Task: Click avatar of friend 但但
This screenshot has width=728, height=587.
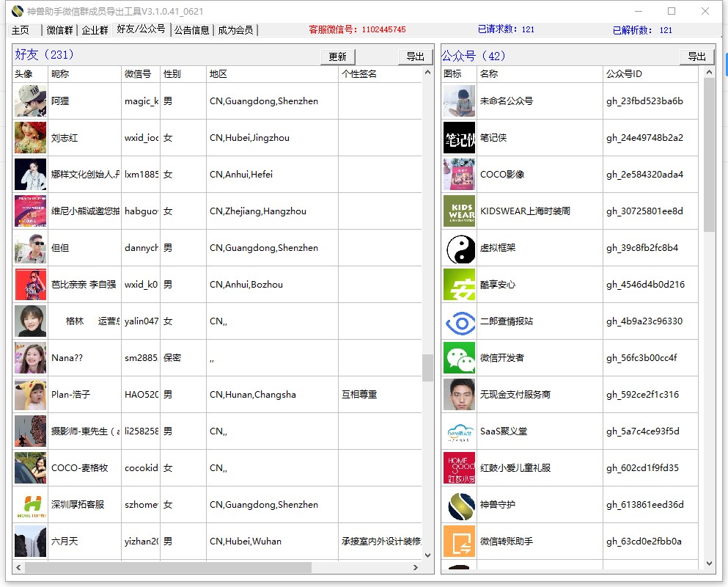Action: [30, 248]
